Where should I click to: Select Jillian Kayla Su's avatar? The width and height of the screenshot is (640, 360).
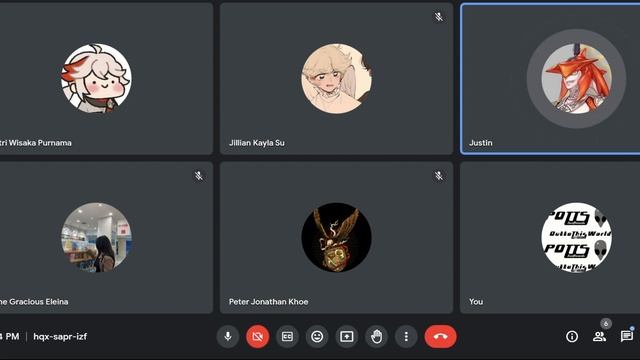click(x=336, y=78)
